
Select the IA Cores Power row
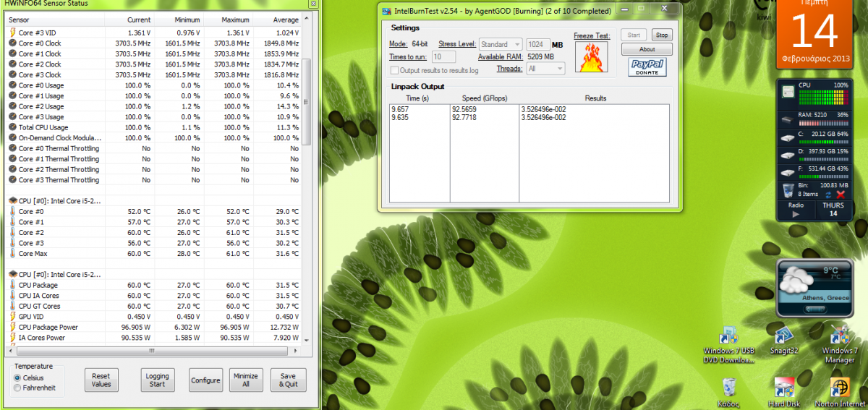click(x=153, y=338)
